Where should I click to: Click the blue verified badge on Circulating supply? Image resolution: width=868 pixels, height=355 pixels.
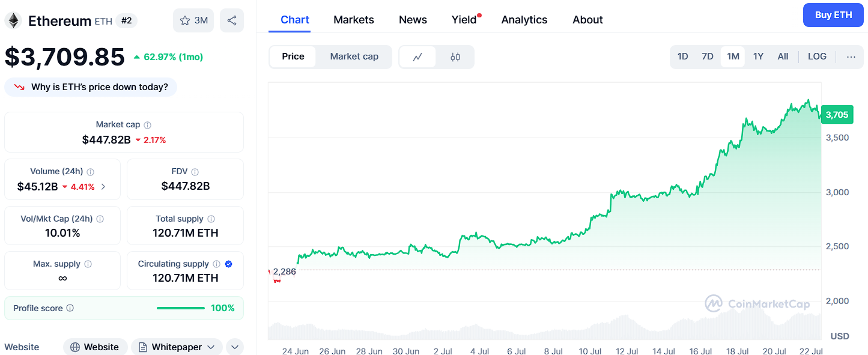(228, 264)
